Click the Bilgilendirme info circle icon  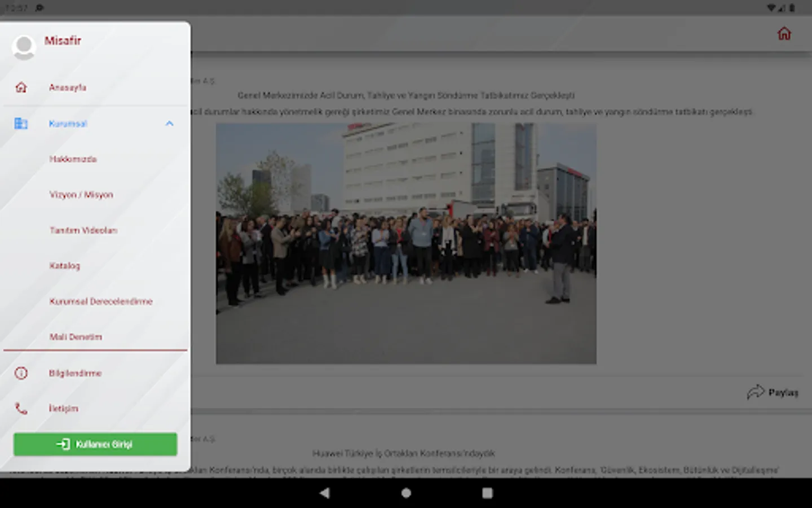click(x=21, y=373)
